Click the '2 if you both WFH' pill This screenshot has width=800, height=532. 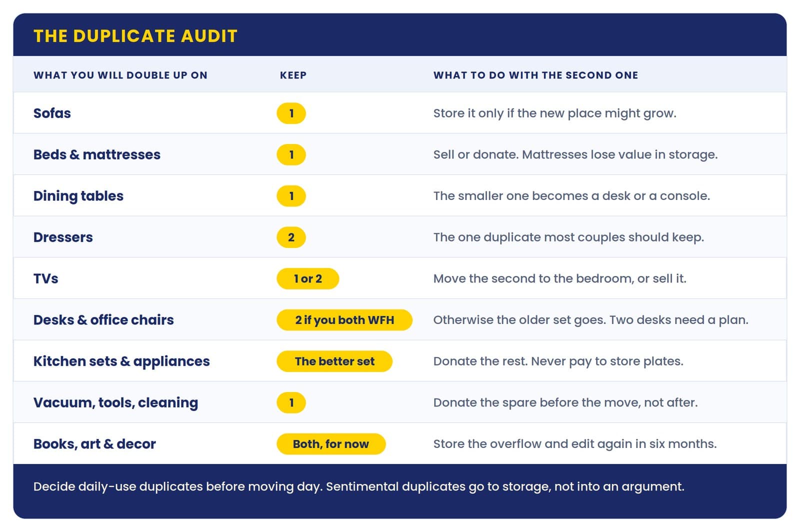344,320
